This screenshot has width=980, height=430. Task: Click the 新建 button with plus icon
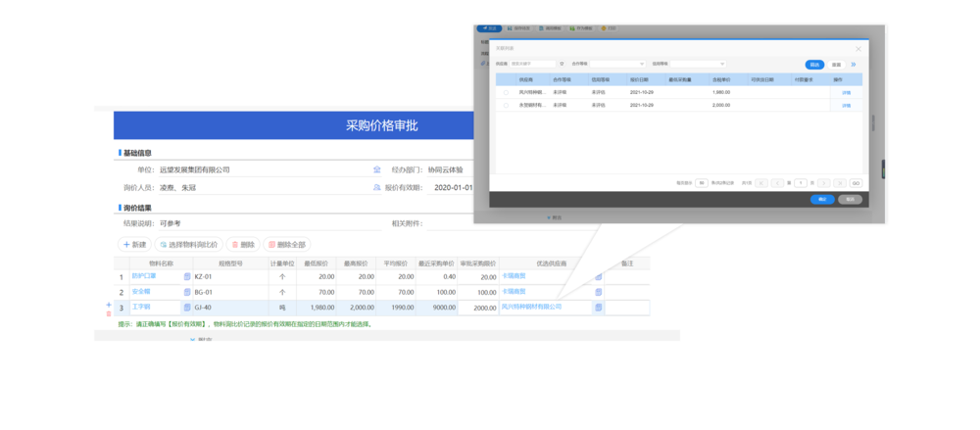134,245
